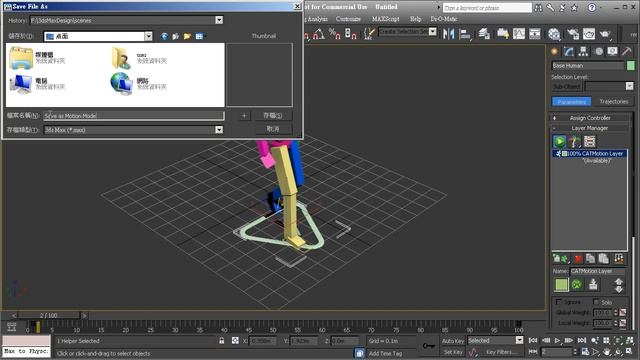Screen dimensions: 640x360
Task: Open the file type 3ds Max dropdown
Action: pos(219,130)
